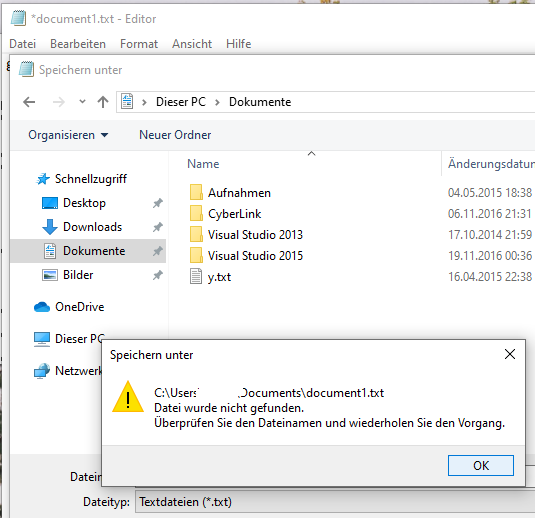This screenshot has width=535, height=518.
Task: Open the CyberLink folder icon
Action: click(x=196, y=214)
